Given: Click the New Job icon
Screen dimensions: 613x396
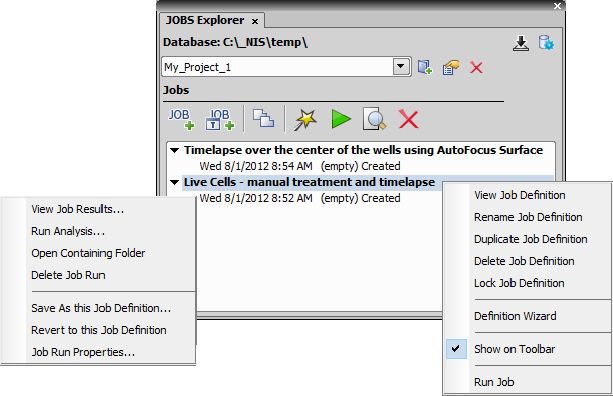Looking at the screenshot, I should click(181, 119).
